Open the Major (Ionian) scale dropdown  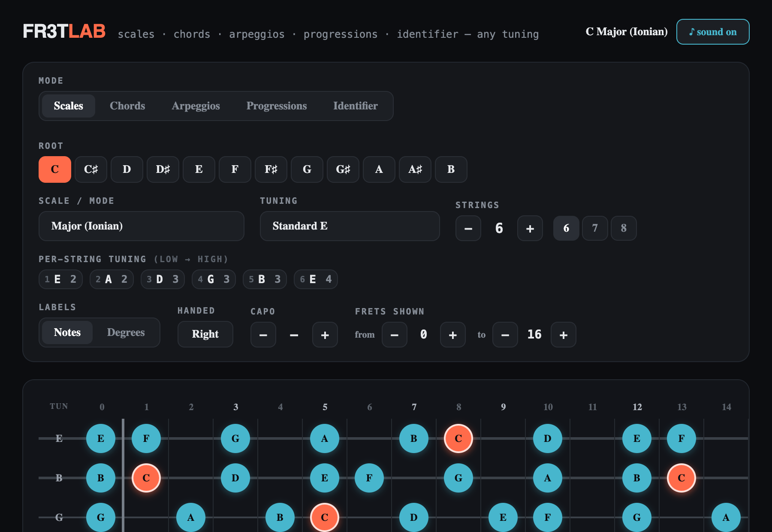click(142, 226)
